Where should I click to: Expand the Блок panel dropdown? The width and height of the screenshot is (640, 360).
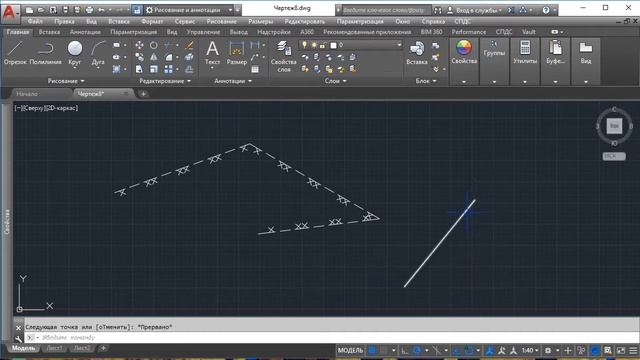[426, 81]
